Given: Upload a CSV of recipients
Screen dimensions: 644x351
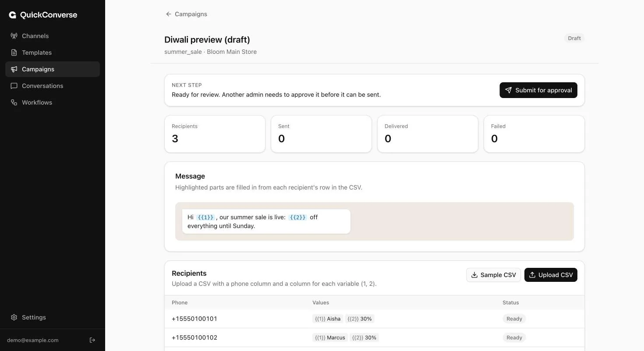Looking at the screenshot, I should pos(551,275).
